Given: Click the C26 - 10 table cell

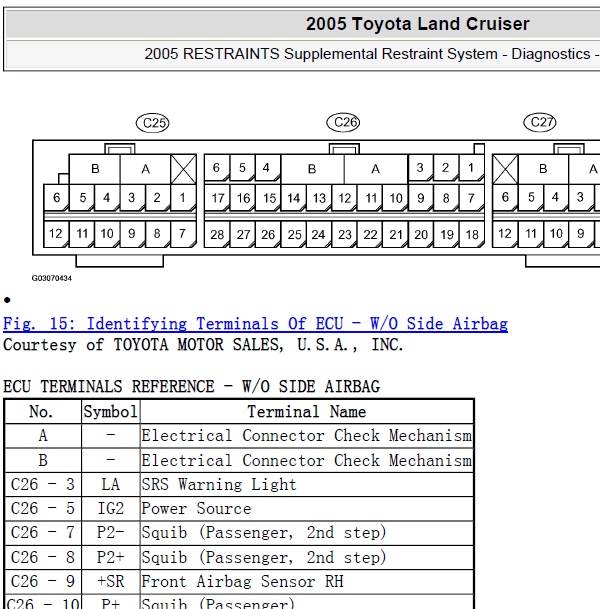Looking at the screenshot, I should pos(43,602).
